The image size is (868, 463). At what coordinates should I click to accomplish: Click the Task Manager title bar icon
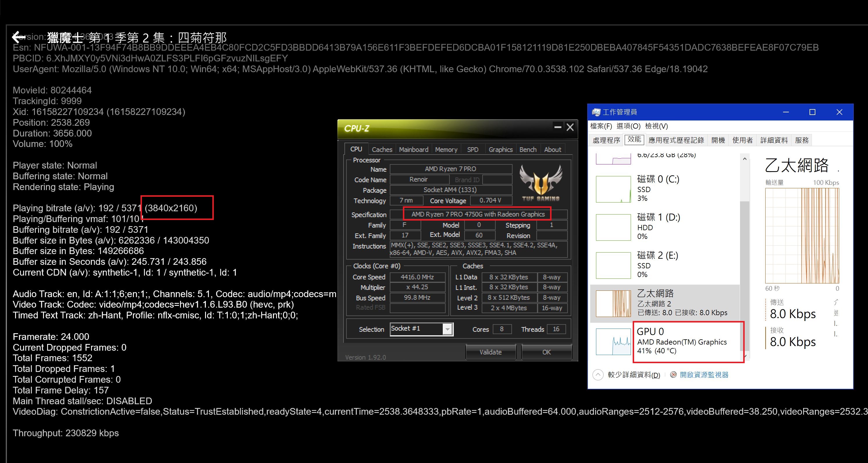point(596,112)
